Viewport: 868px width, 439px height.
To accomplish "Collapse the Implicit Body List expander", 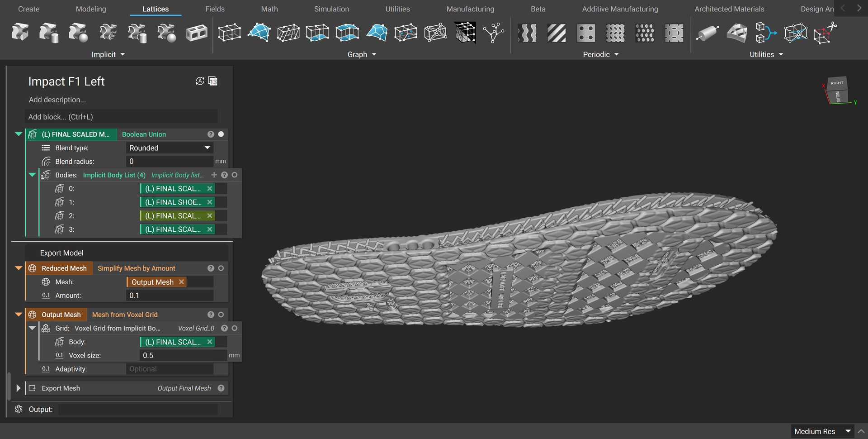I will [x=32, y=175].
